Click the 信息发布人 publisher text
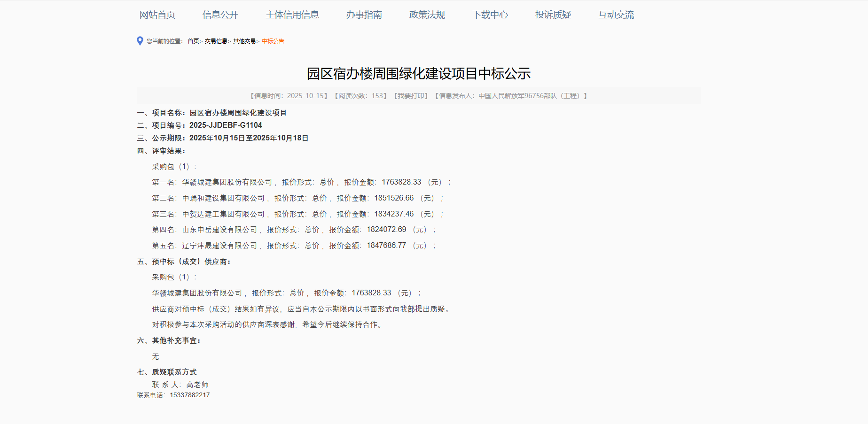 [x=511, y=95]
